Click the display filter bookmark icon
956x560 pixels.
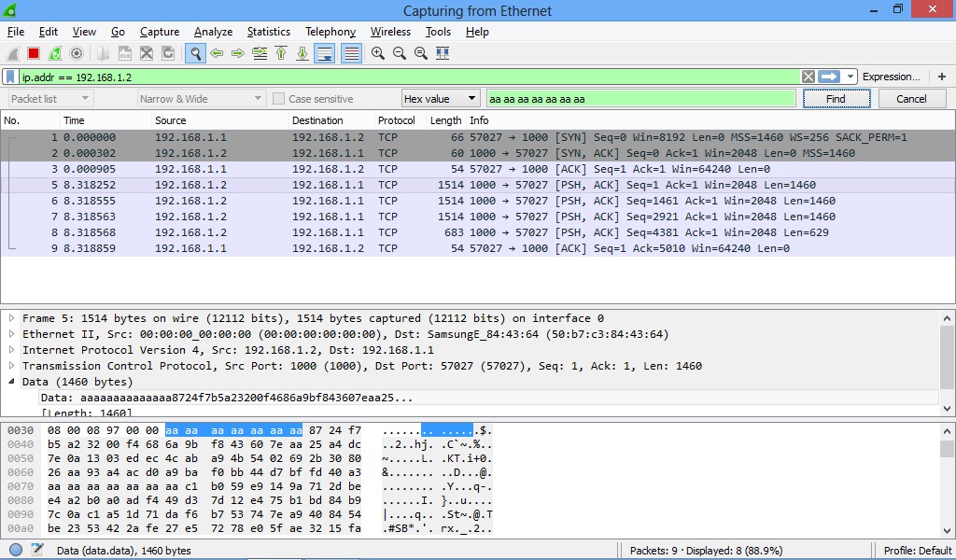click(x=10, y=77)
